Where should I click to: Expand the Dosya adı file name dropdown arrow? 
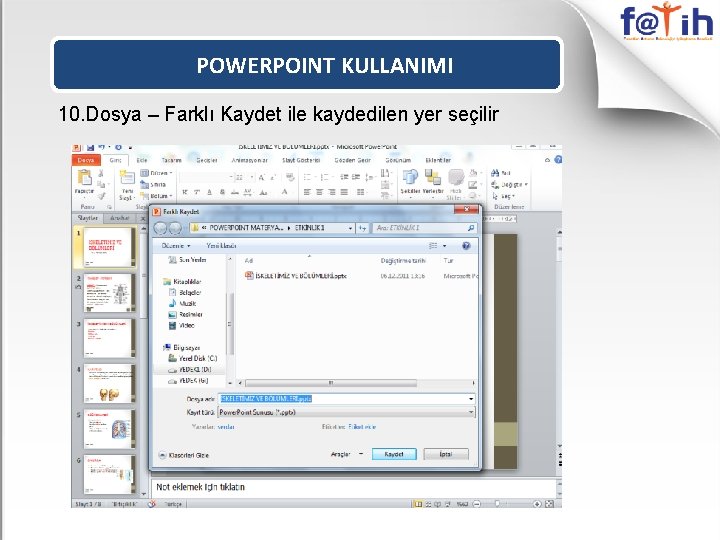click(471, 399)
